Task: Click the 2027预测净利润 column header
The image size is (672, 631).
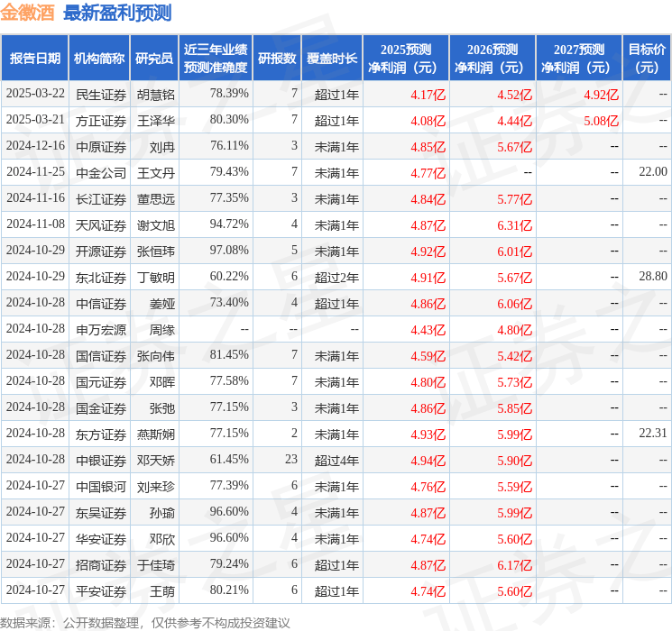Action: coord(579,59)
